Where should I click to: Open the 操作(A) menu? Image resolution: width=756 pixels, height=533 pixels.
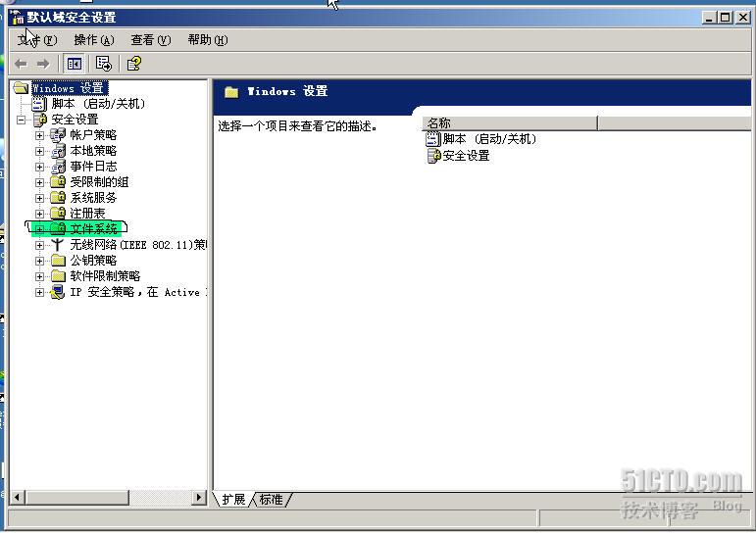94,40
